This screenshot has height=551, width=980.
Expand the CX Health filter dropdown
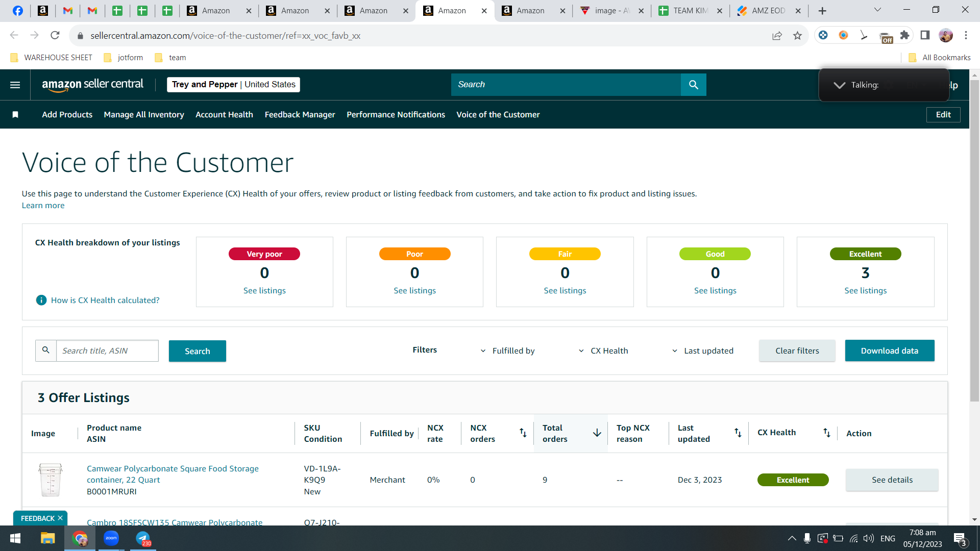coord(603,350)
